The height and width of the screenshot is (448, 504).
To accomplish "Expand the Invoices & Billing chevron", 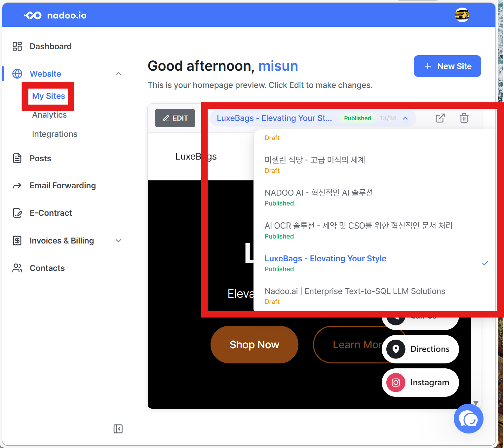I will click(118, 241).
